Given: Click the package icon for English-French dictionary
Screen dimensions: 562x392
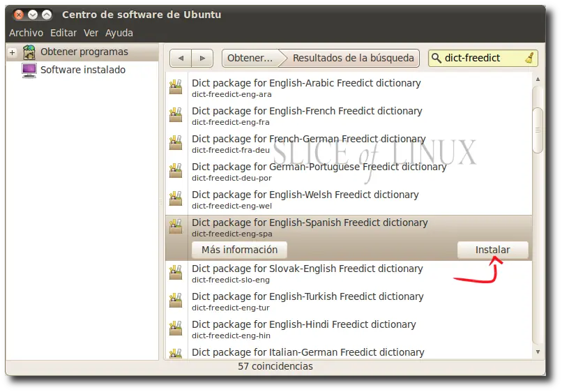Looking at the screenshot, I should pyautogui.click(x=176, y=115).
